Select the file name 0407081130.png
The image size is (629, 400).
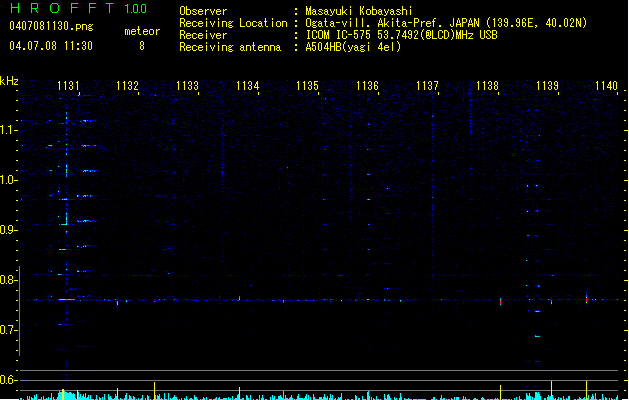click(x=51, y=26)
